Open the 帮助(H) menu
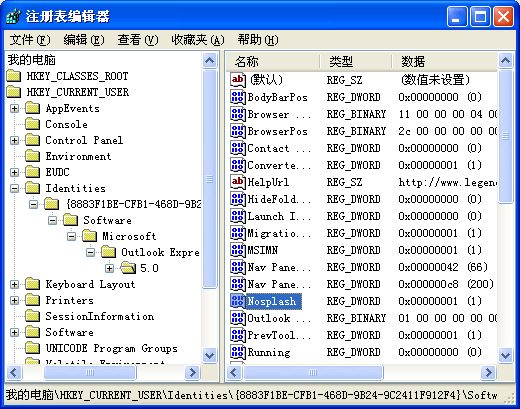This screenshot has height=409, width=520. [258, 40]
